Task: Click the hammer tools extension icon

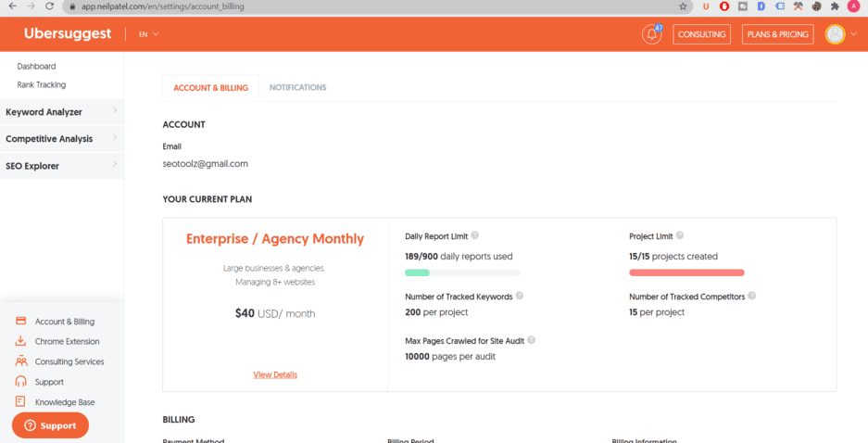Action: click(x=798, y=6)
